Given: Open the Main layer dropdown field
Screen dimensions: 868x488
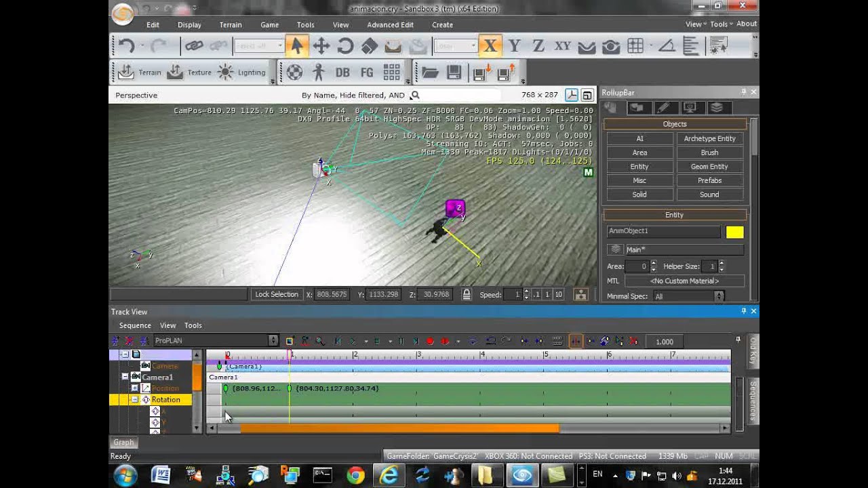Looking at the screenshot, I should pos(684,249).
